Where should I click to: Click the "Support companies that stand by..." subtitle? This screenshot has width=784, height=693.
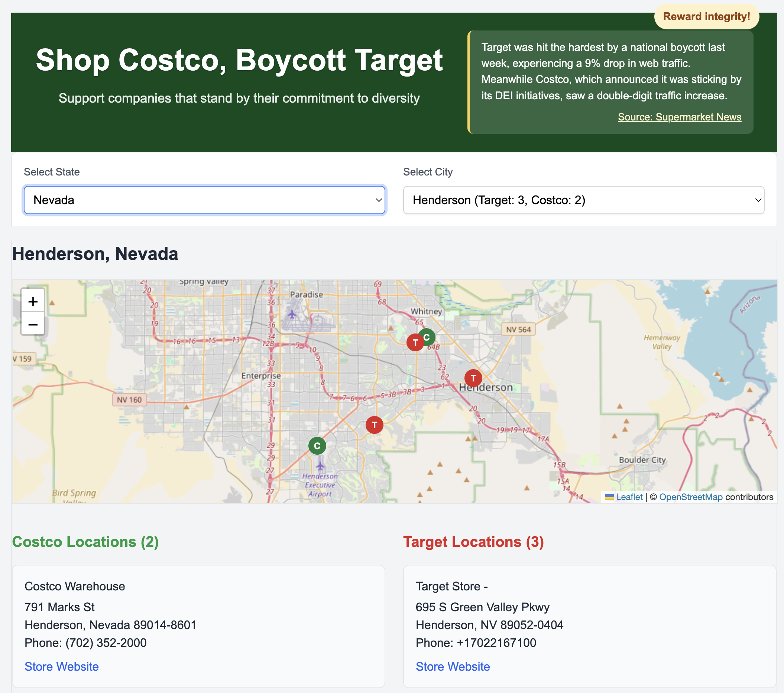tap(239, 98)
